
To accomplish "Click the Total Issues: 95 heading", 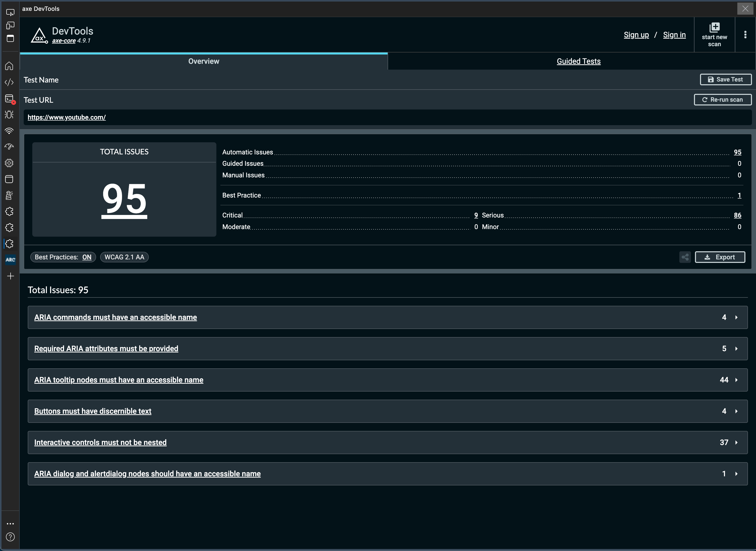I will pyautogui.click(x=58, y=290).
